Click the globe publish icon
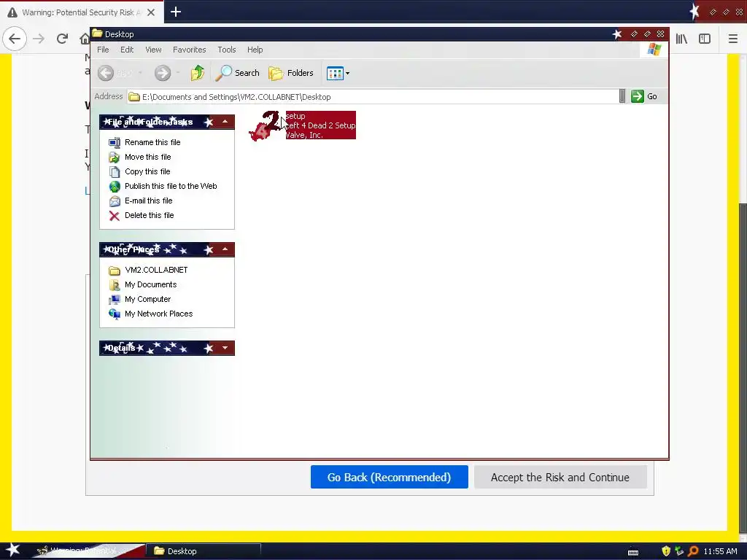 coord(115,187)
